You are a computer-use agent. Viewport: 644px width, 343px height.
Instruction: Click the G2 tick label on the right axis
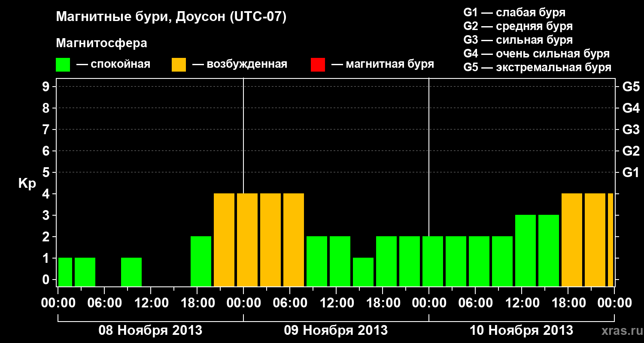[x=631, y=151]
